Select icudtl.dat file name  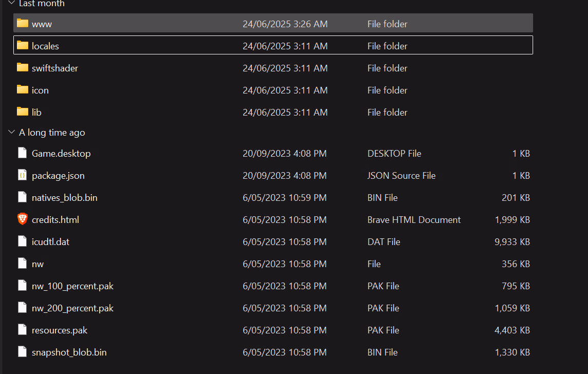point(50,242)
